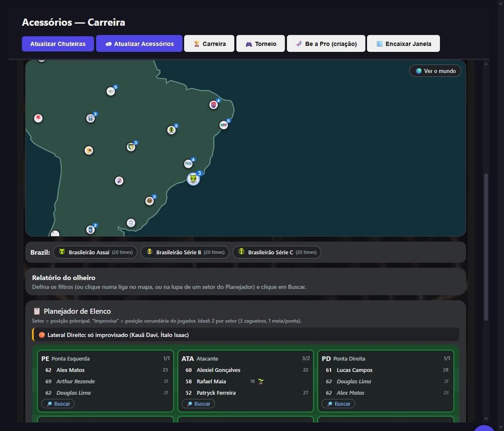Open the red-green round crest marker with badge 3
The width and height of the screenshot is (504, 431).
coord(149,201)
